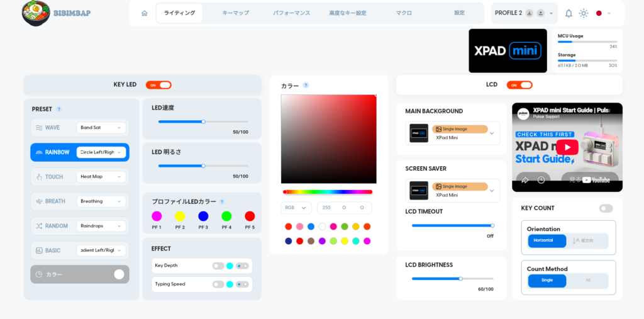Image resolution: width=644 pixels, height=319 pixels.
Task: Click Typing Speed direction arrows control
Action: pyautogui.click(x=242, y=284)
